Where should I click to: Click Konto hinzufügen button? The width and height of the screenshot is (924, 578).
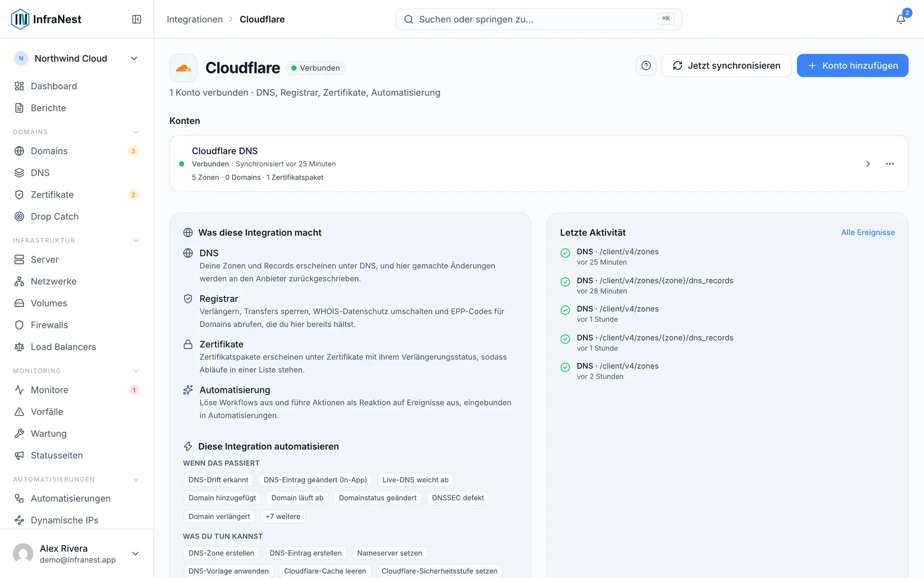pos(852,66)
